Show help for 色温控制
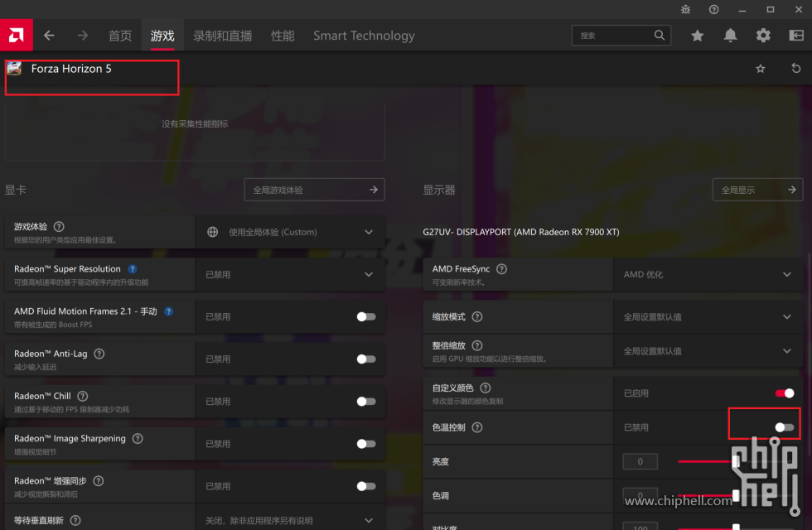The width and height of the screenshot is (812, 530). (477, 427)
